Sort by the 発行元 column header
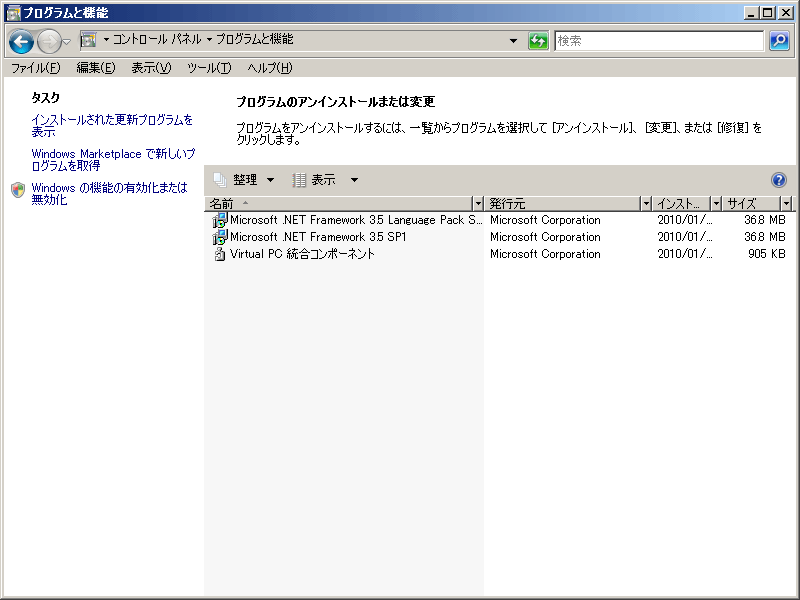 [x=562, y=204]
